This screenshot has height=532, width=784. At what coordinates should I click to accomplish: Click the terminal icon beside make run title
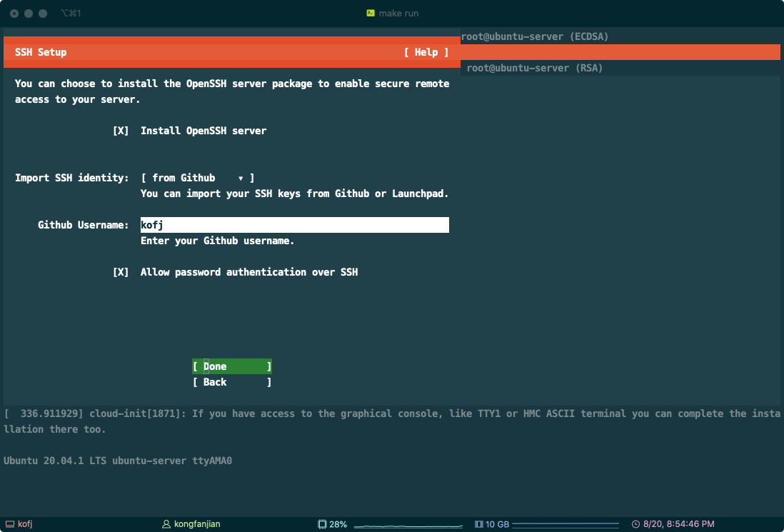(370, 13)
